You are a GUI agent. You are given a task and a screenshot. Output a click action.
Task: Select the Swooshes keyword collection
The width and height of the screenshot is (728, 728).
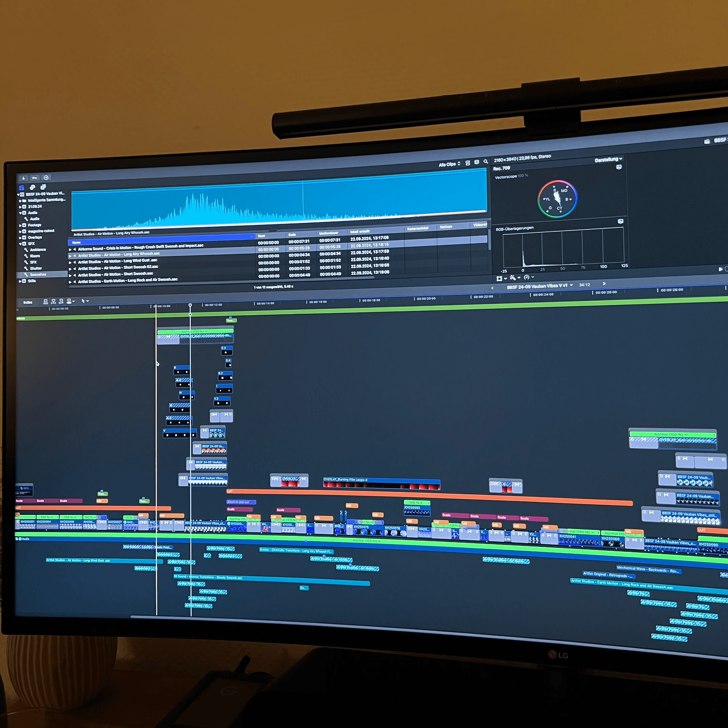(x=38, y=275)
